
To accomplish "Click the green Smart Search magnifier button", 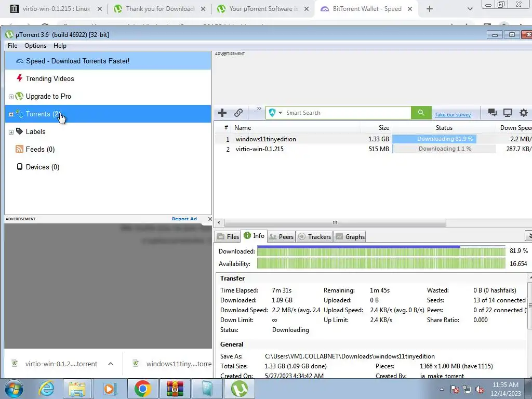I will [421, 113].
